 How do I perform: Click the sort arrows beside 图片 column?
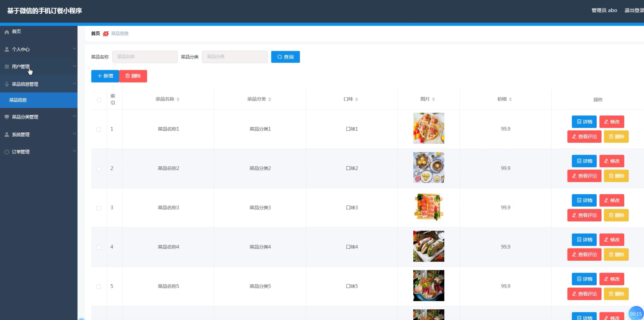click(433, 99)
